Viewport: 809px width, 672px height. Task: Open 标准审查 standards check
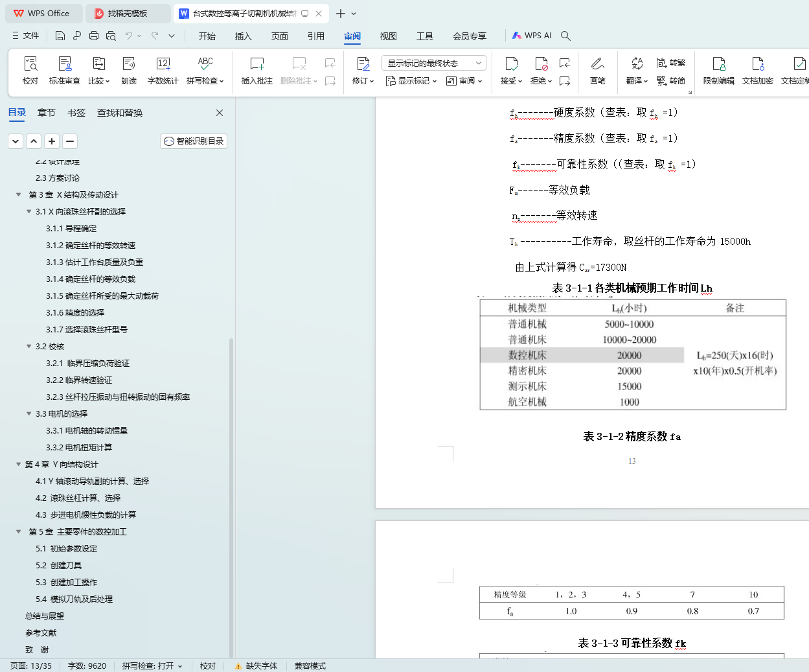coord(65,70)
